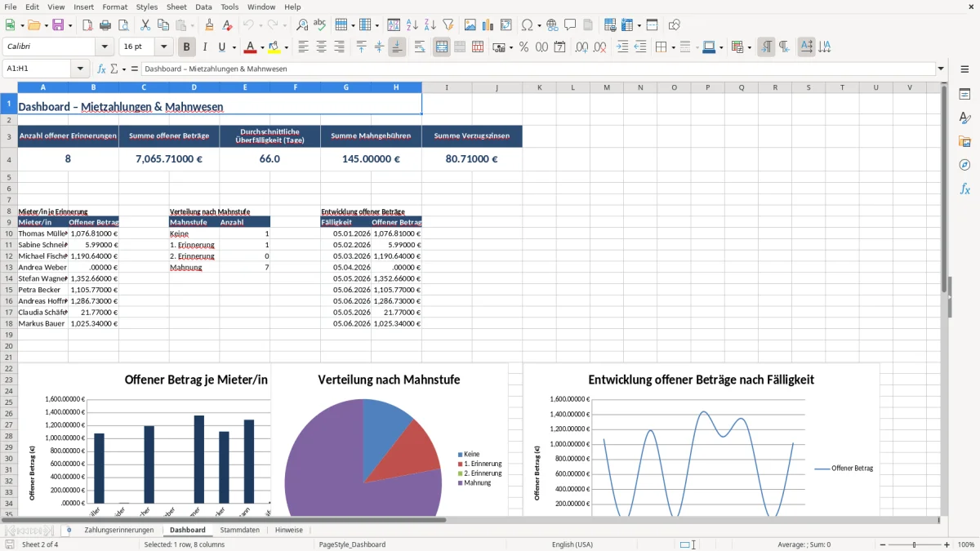Image resolution: width=980 pixels, height=551 pixels.
Task: Open the Format menu
Action: [114, 7]
